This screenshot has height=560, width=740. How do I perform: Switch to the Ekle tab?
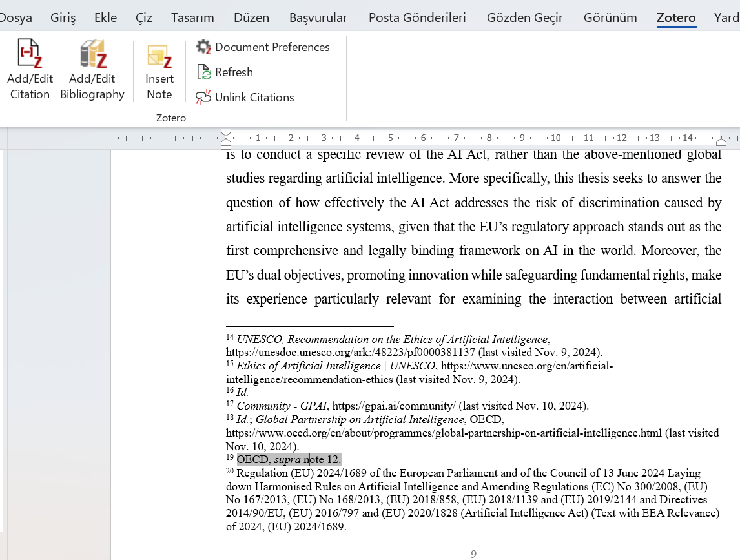coord(105,18)
